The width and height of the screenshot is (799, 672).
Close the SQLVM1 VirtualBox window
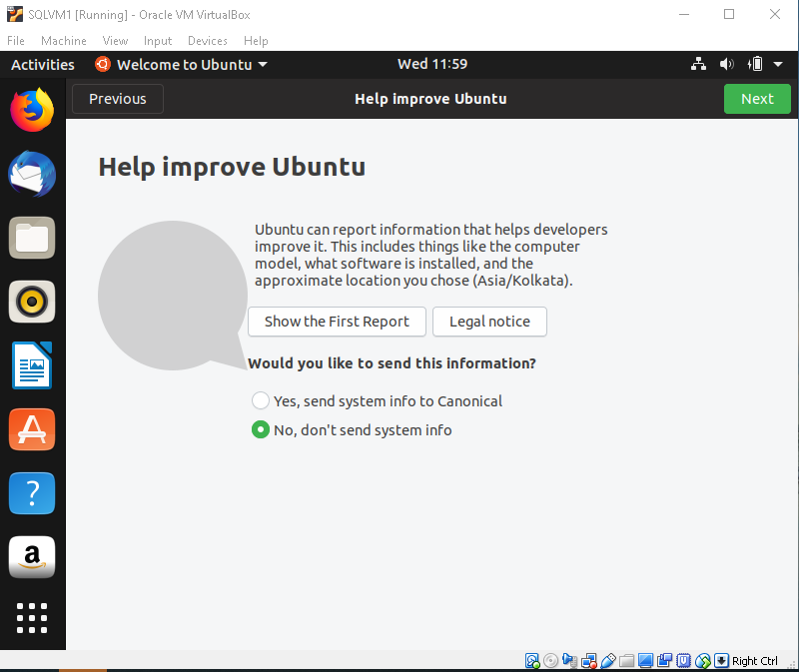coord(775,14)
